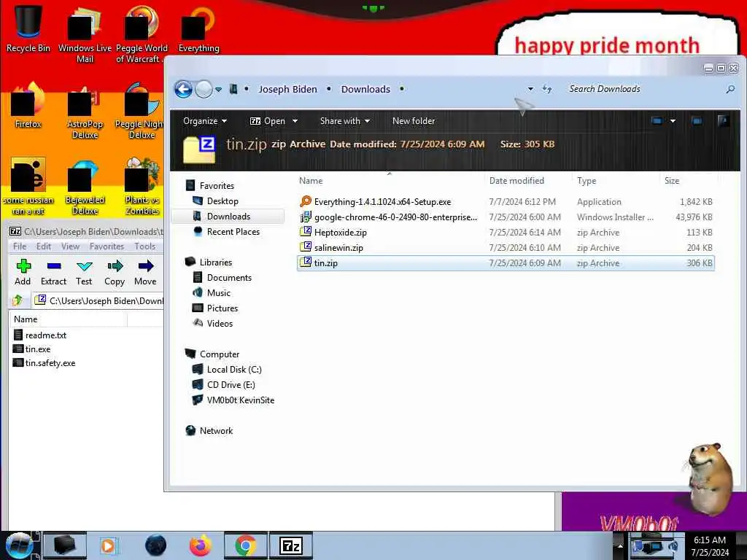Select tin.safety.exe in 7-Zip list
Image resolution: width=747 pixels, height=560 pixels.
point(44,363)
